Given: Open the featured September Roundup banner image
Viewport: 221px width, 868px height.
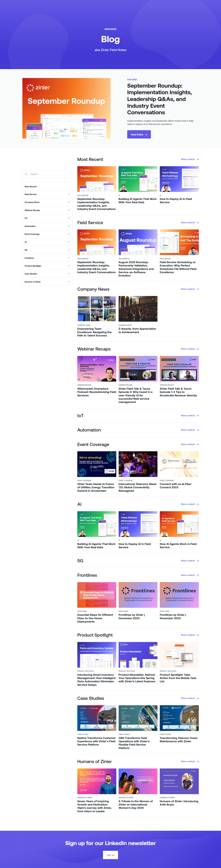Looking at the screenshot, I should [66, 108].
